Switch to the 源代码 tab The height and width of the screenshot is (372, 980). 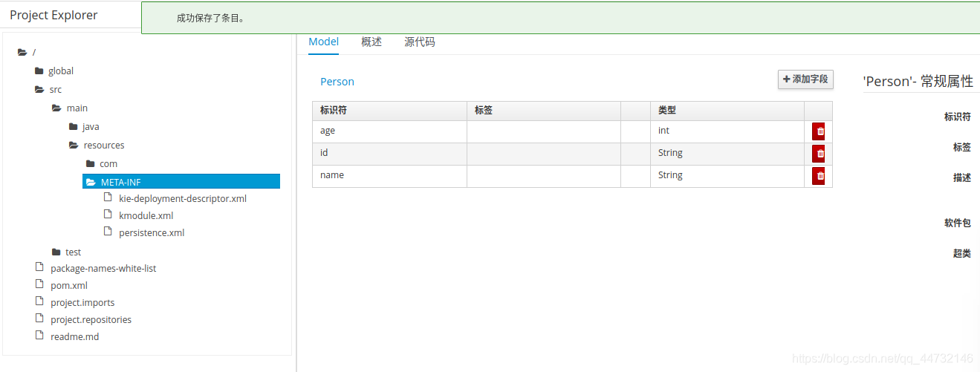[420, 42]
